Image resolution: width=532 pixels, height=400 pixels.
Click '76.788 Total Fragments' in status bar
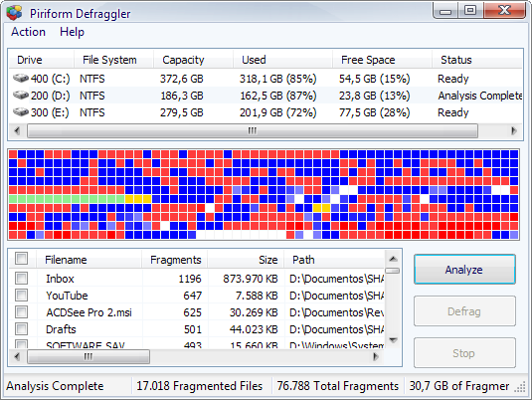click(x=337, y=386)
